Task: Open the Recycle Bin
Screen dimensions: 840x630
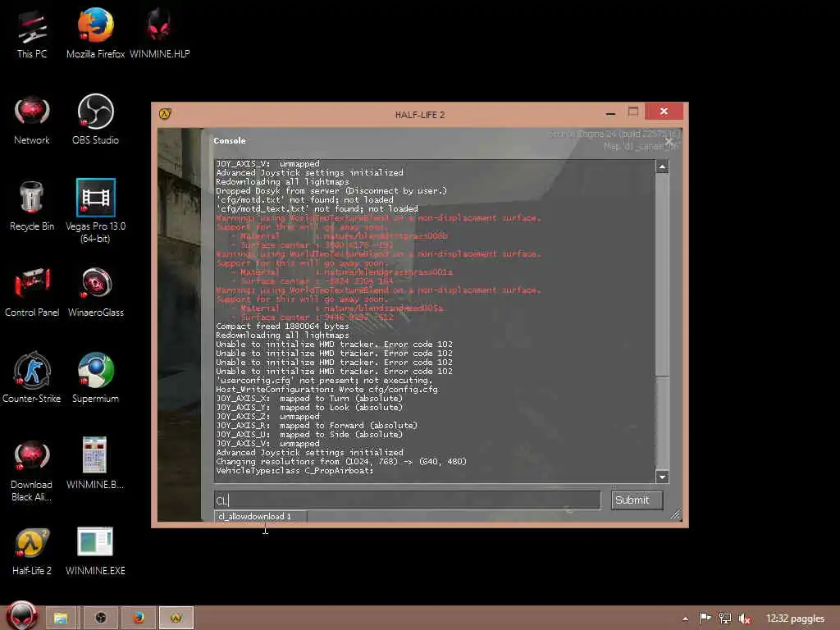Action: click(32, 206)
